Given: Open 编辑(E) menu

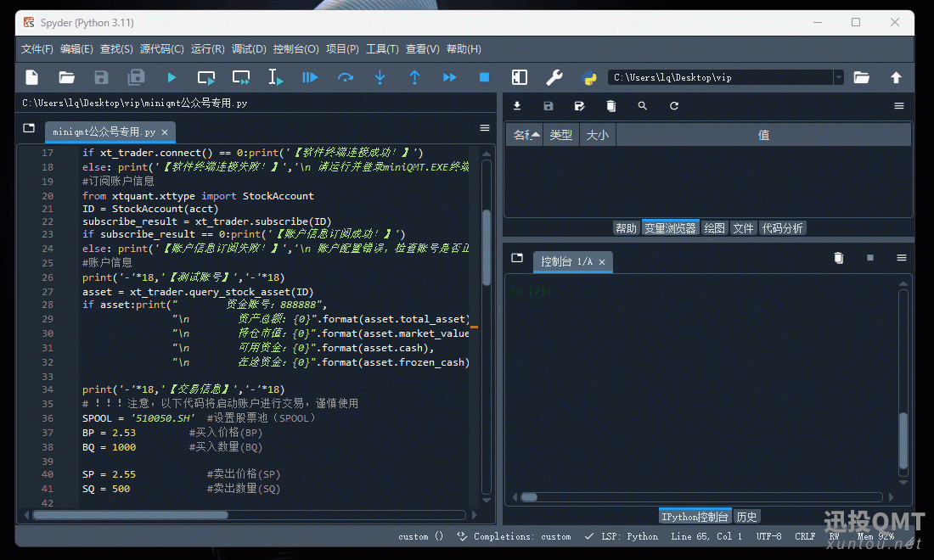Looking at the screenshot, I should (76, 49).
